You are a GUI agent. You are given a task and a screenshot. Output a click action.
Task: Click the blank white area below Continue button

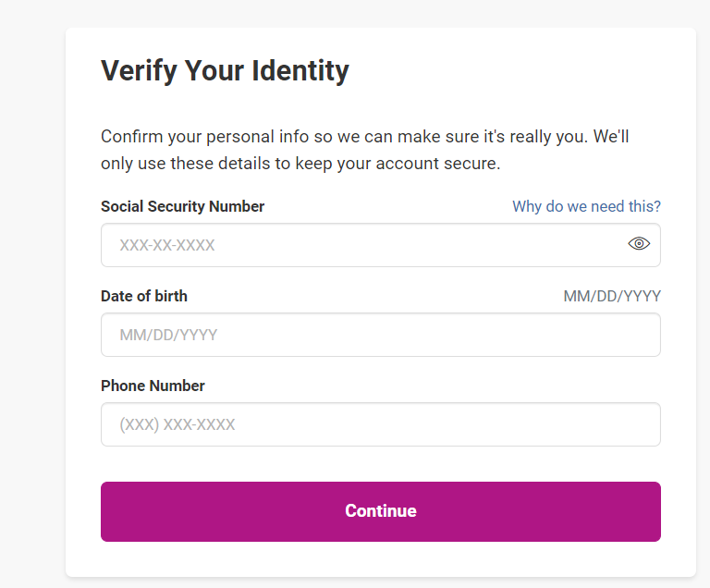pos(380,558)
